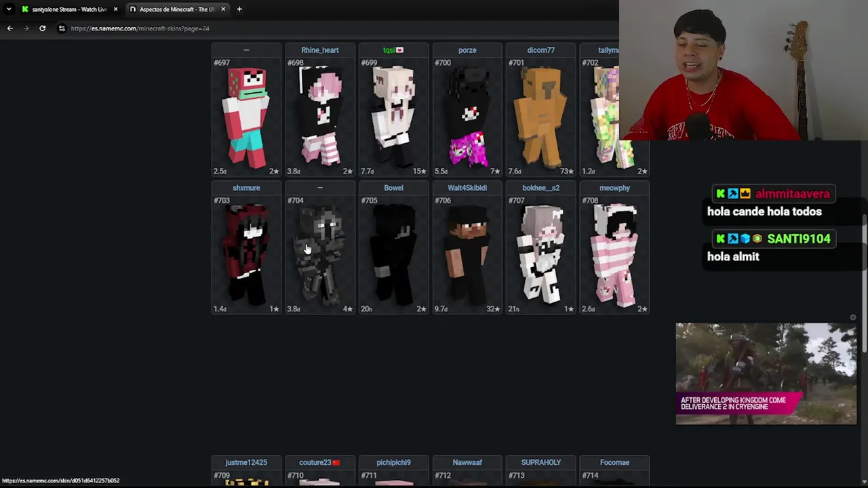868x488 pixels.
Task: Open tqsi profile link
Action: tap(389, 50)
